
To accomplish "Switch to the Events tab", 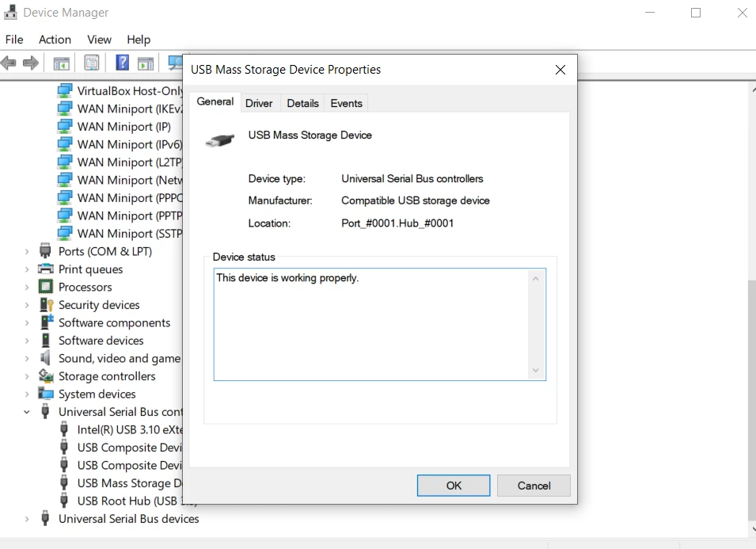I will pyautogui.click(x=346, y=103).
